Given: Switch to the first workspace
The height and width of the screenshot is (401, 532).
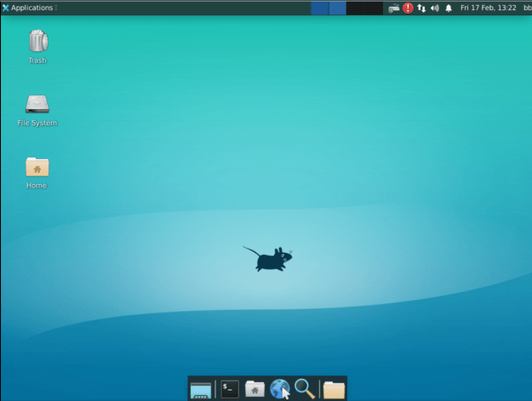Looking at the screenshot, I should pos(319,9).
